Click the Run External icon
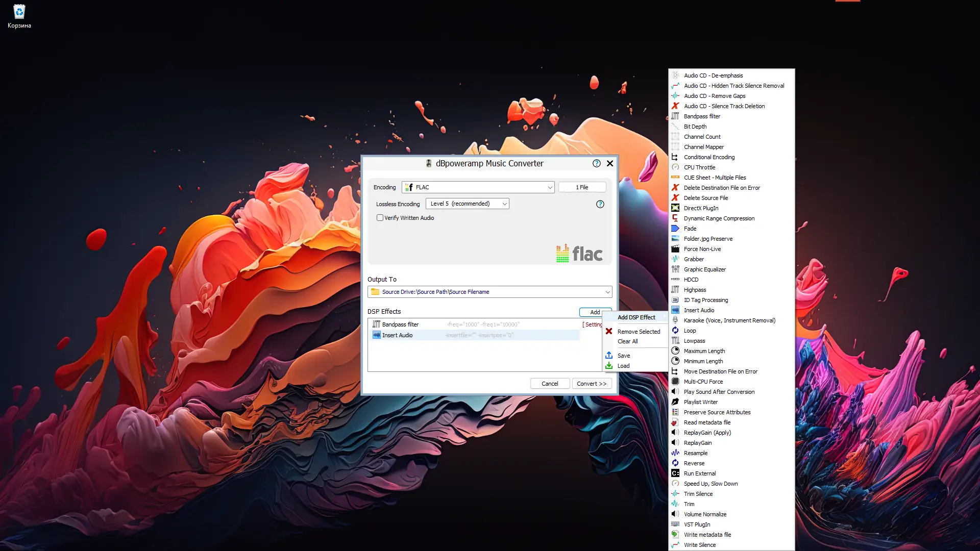Viewport: 980px width, 551px height. (x=675, y=473)
